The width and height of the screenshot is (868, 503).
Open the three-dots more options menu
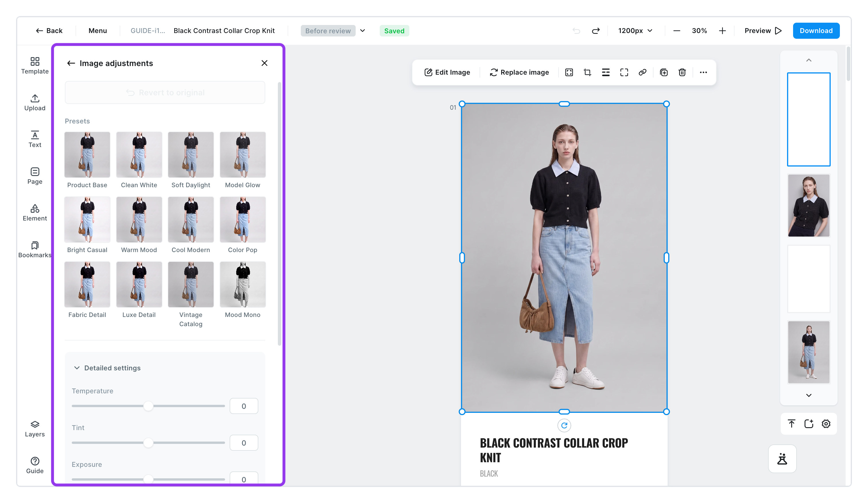(703, 72)
